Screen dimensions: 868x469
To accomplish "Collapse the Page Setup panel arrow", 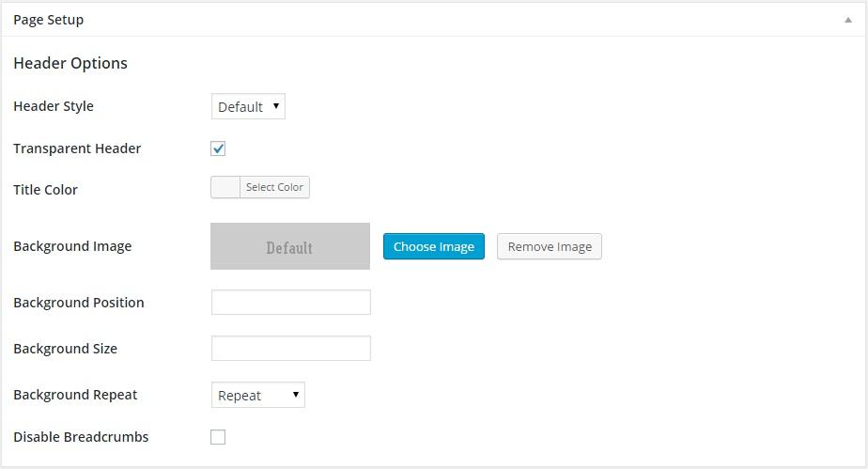I will click(x=848, y=20).
